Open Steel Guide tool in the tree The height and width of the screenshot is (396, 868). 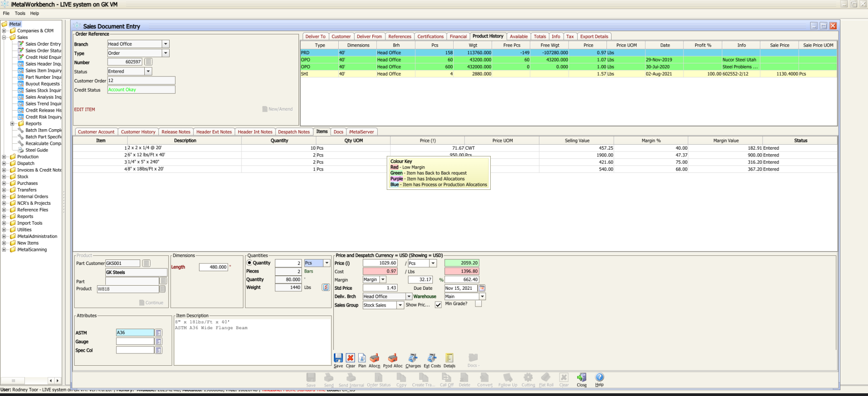(x=37, y=150)
